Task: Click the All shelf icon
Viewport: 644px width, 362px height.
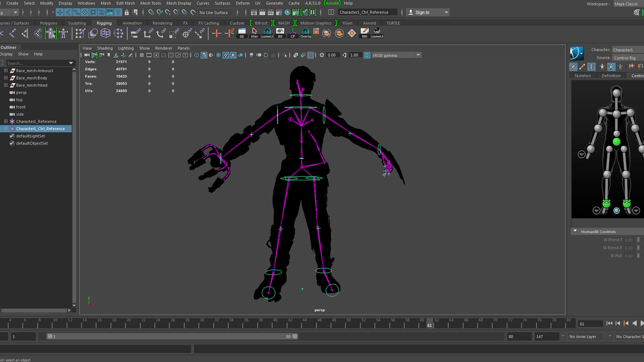Action: pyautogui.click(x=280, y=33)
